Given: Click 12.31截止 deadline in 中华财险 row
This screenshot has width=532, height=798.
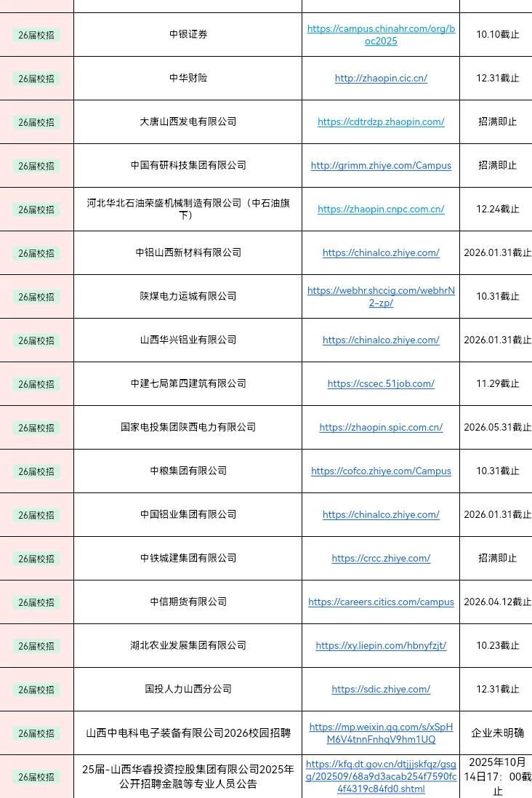Looking at the screenshot, I should point(496,79).
